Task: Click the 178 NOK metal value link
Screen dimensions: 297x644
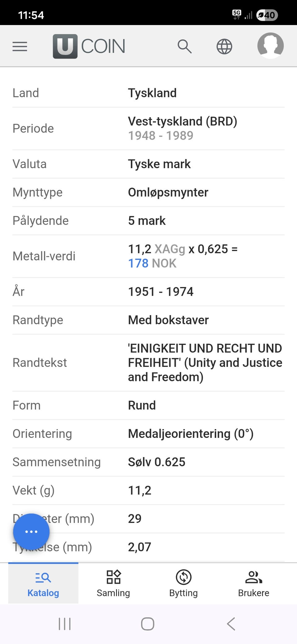Action: [x=138, y=263]
